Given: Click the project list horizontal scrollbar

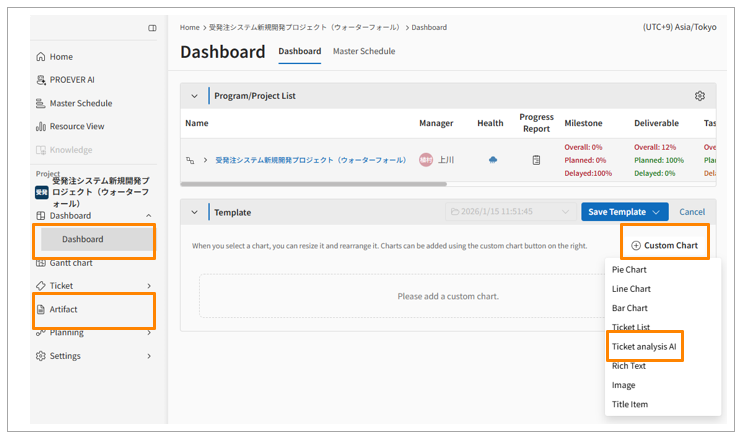Looking at the screenshot, I should tap(300, 184).
